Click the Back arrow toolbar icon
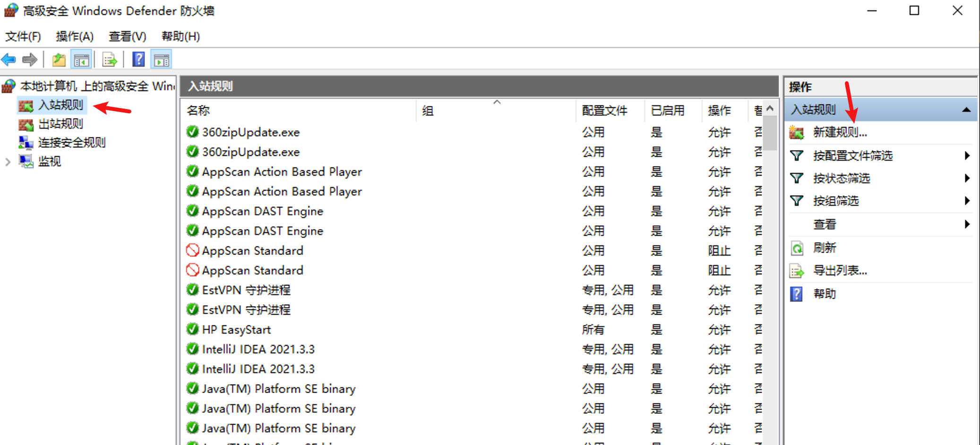 pos(9,60)
